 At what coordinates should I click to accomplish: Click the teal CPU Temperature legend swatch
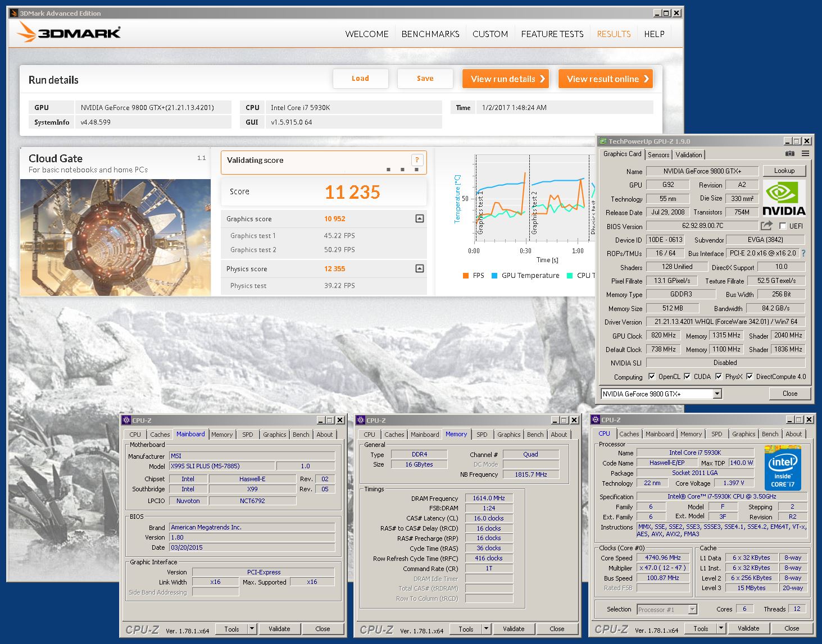[x=570, y=276]
